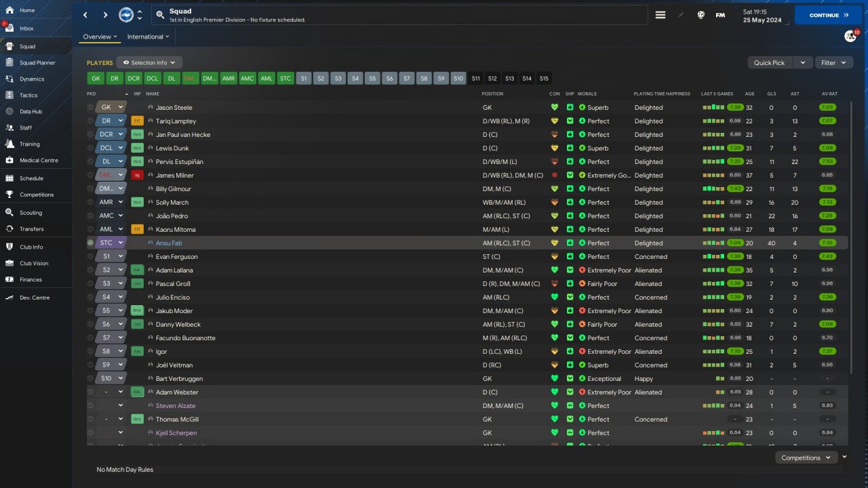Open Dev. Centre from the sidebar
Image resolution: width=868 pixels, height=488 pixels.
click(x=35, y=298)
